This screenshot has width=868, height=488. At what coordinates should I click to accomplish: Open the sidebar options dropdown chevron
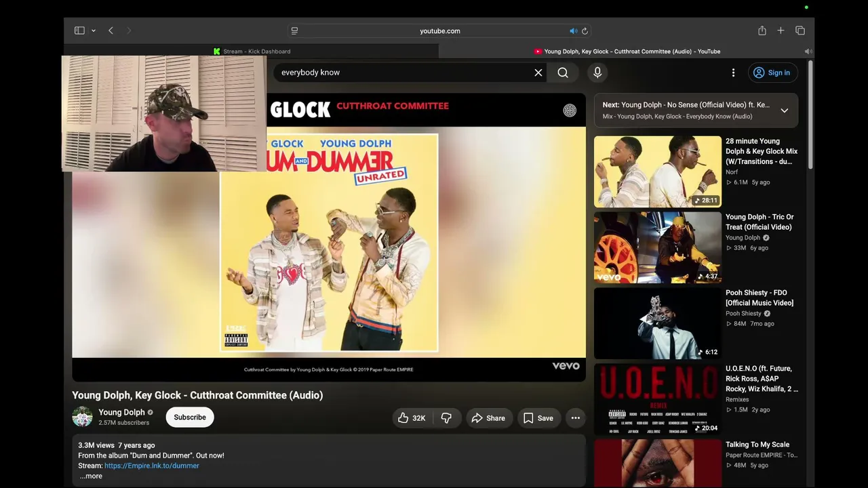tap(94, 30)
